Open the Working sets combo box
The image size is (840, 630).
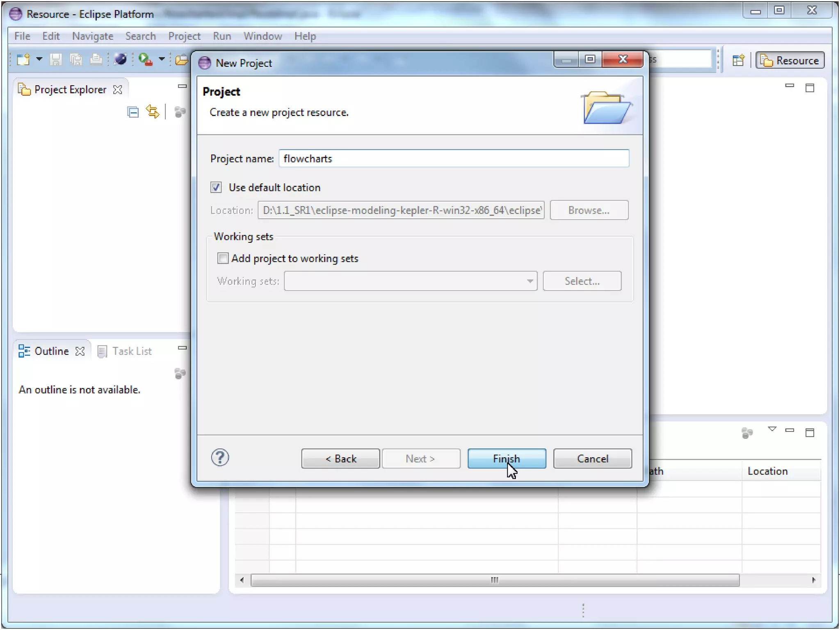(410, 281)
